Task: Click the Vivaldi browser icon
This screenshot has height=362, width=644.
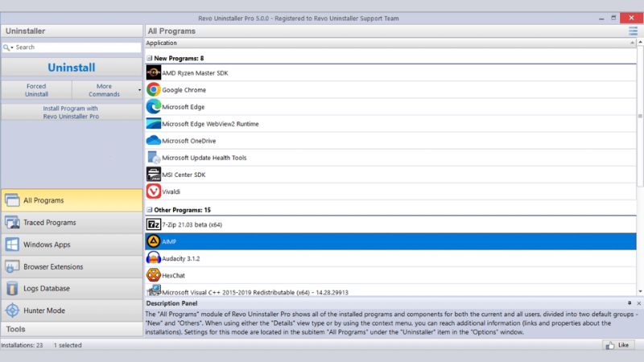Action: click(x=154, y=191)
